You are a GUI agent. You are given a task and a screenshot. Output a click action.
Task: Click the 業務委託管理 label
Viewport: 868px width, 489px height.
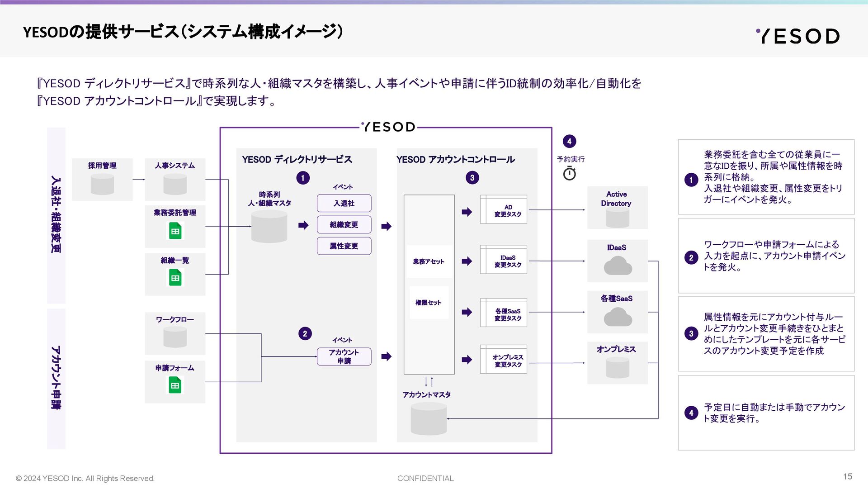tap(175, 213)
